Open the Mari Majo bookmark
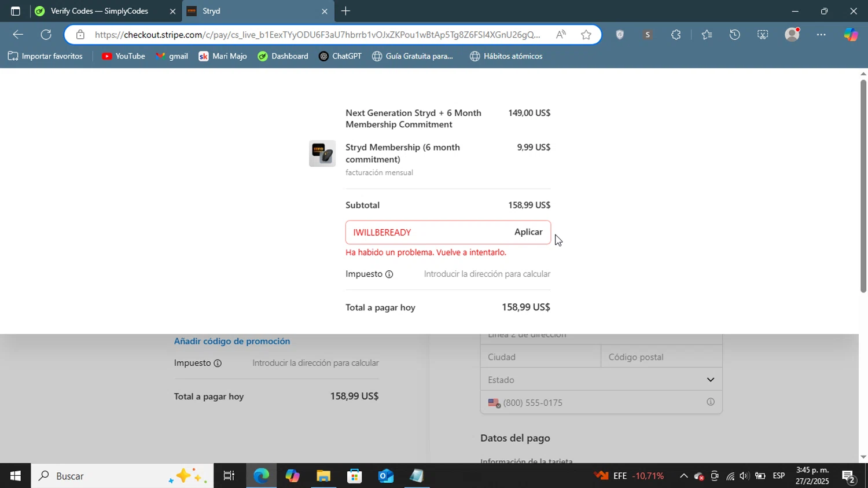The image size is (868, 488). click(223, 56)
